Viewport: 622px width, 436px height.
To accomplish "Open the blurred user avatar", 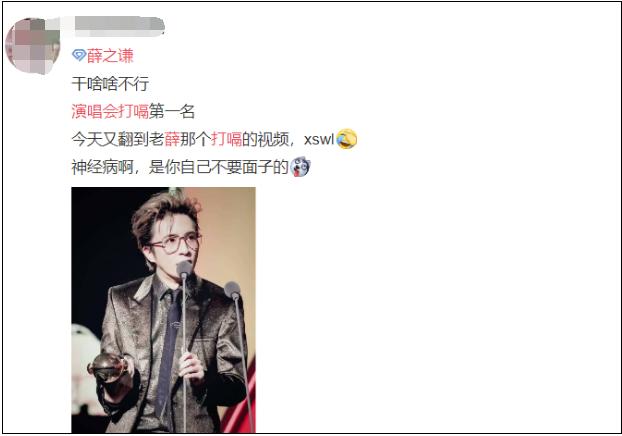I will pos(32,46).
